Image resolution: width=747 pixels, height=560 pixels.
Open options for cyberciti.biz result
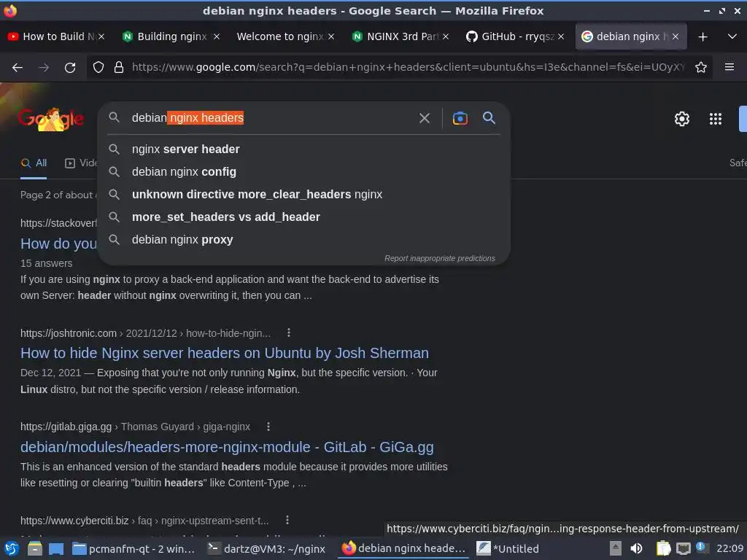pyautogui.click(x=287, y=521)
